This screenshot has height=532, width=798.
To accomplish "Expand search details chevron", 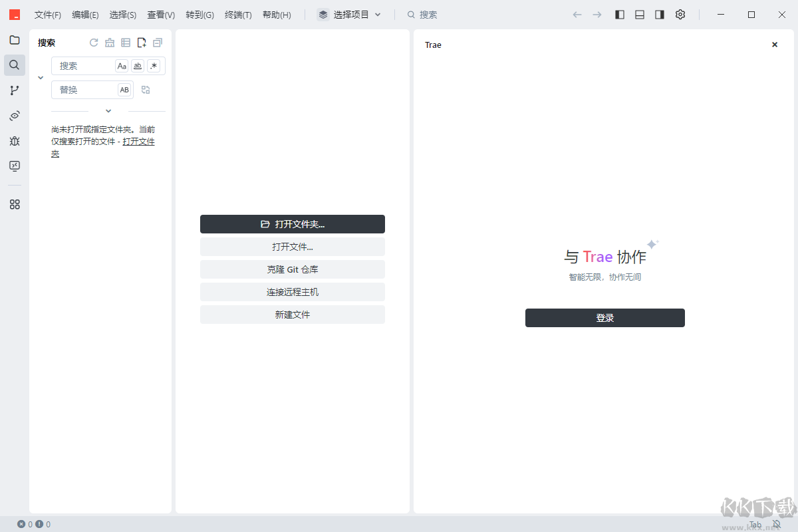I will (108, 111).
